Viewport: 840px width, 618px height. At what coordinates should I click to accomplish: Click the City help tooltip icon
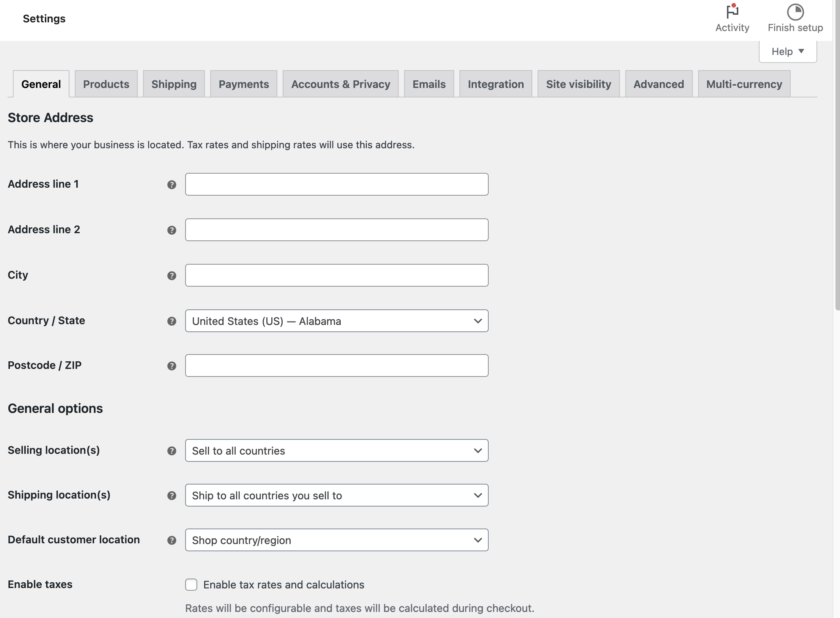point(172,276)
